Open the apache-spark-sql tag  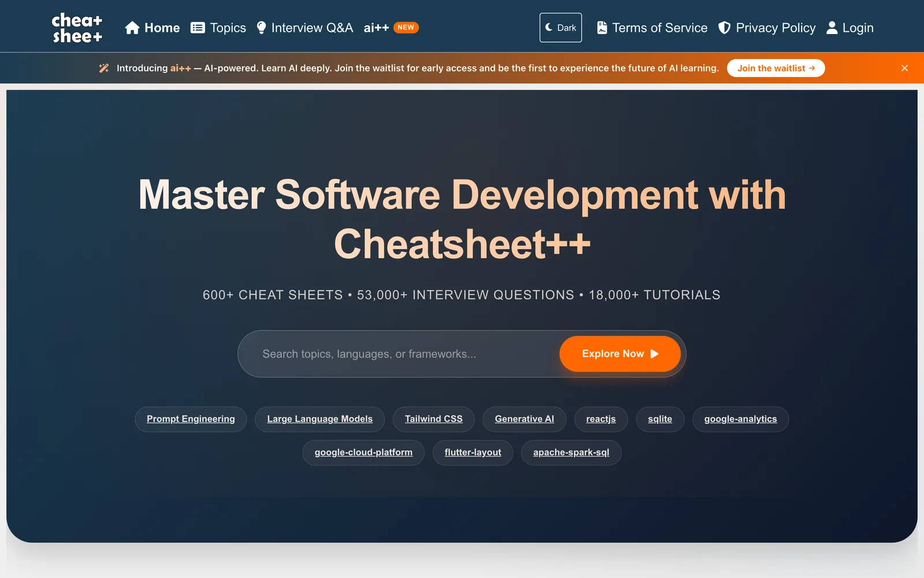571,453
